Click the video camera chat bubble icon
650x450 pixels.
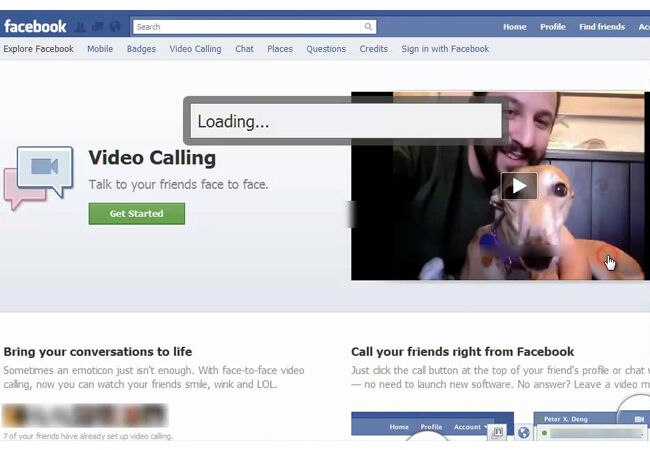[x=39, y=177]
